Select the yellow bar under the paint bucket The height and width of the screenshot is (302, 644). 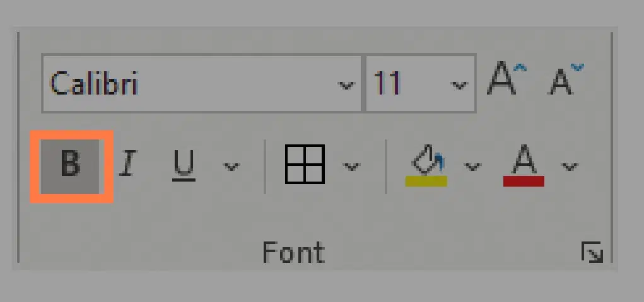[426, 182]
